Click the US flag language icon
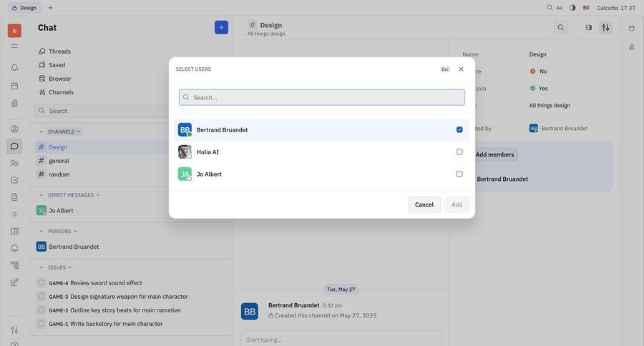The width and height of the screenshot is (644, 346). coord(586,8)
